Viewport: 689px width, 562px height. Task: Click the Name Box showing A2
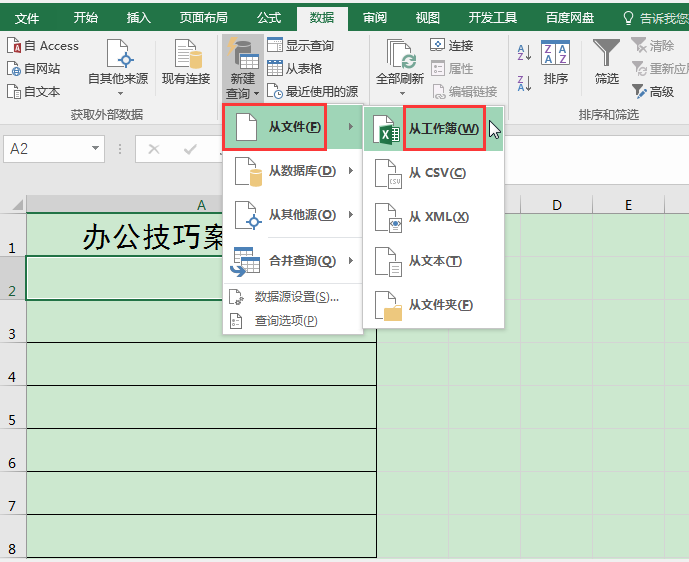[x=46, y=149]
